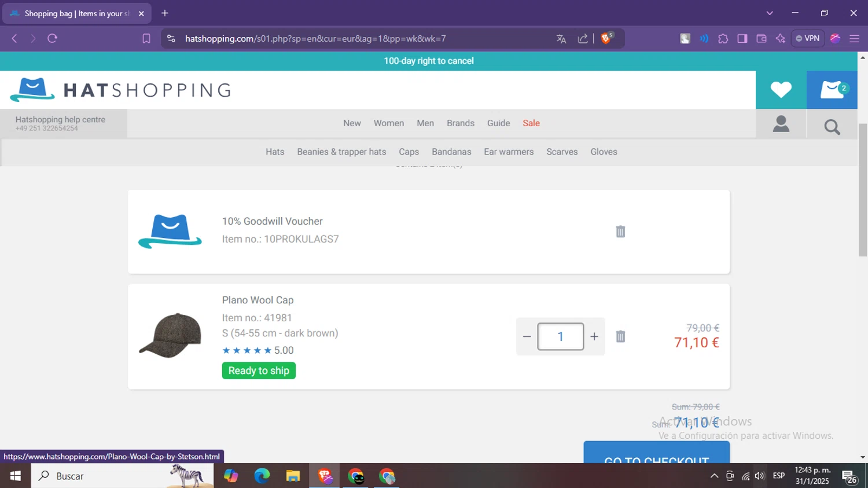Viewport: 868px width, 488px height.
Task: Open the Plano Wool Cap product link
Action: [x=258, y=300]
